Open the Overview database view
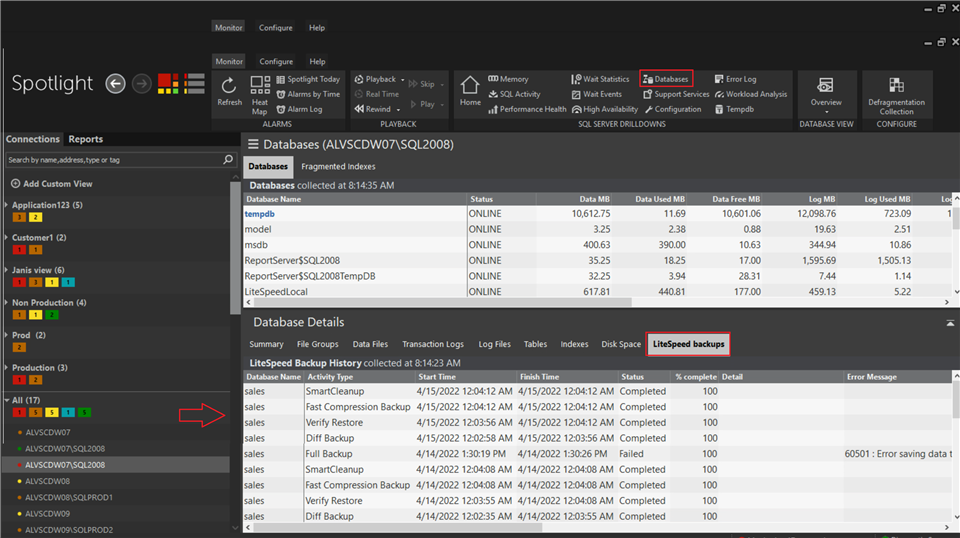 825,93
